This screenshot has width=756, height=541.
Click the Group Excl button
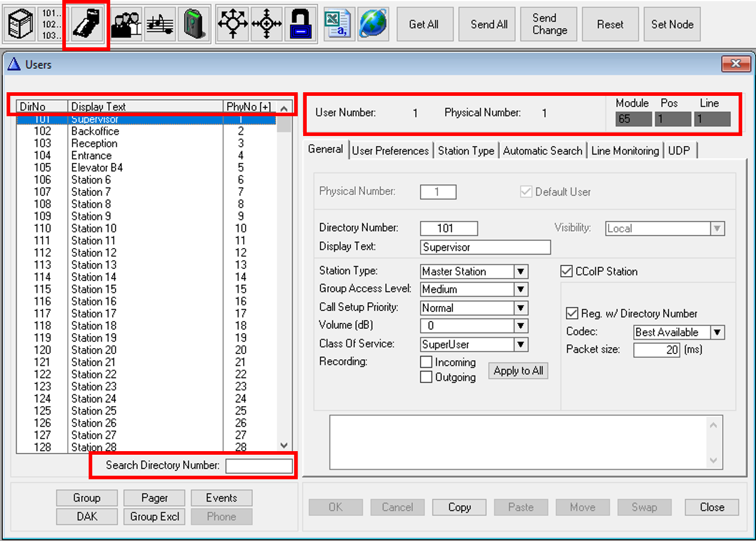[155, 516]
